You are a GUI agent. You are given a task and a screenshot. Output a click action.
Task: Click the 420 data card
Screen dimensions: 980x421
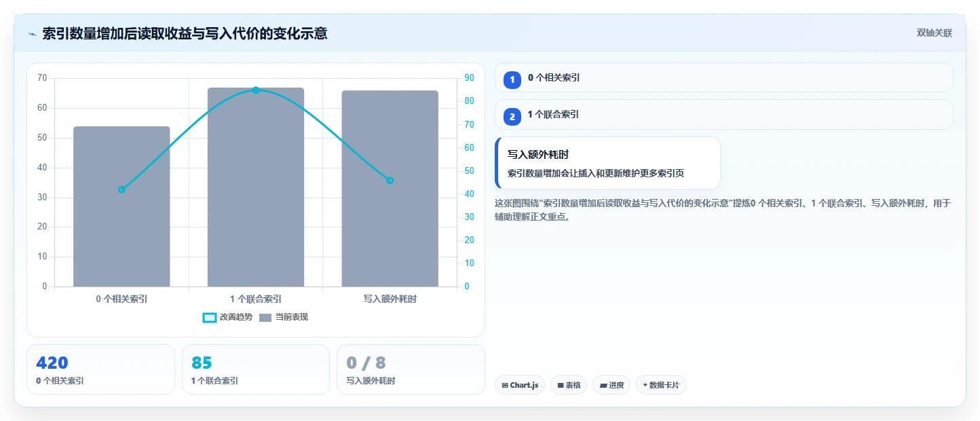click(101, 369)
